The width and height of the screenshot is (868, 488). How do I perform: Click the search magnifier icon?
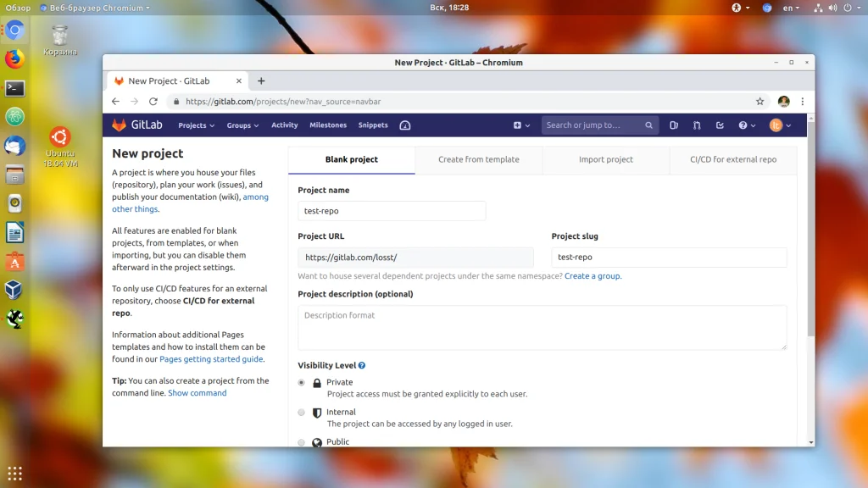pos(648,125)
